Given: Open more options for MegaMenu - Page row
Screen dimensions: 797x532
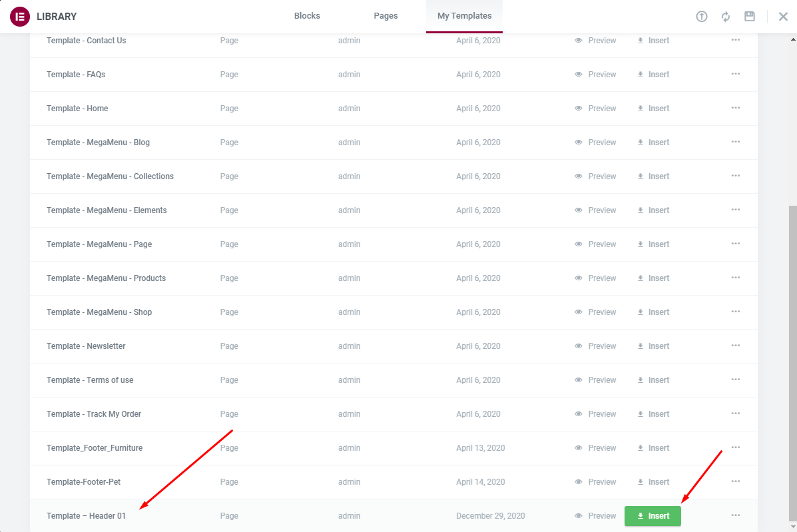Looking at the screenshot, I should point(736,244).
